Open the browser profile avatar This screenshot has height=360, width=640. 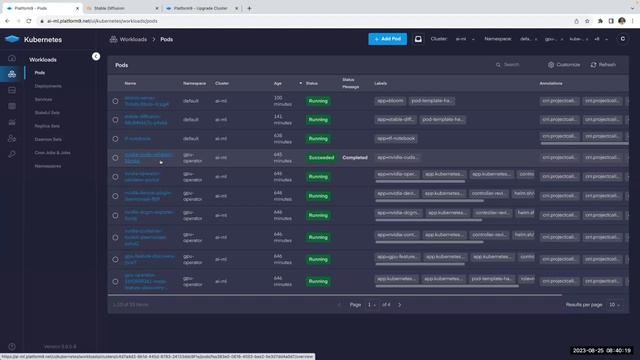622,21
